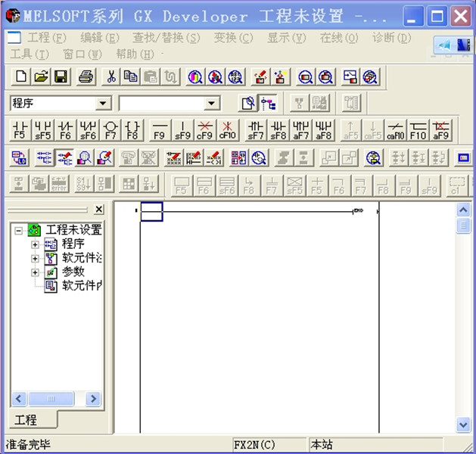The image size is (476, 454).
Task: Collapse the 工程未设置 root node
Action: pyautogui.click(x=19, y=231)
